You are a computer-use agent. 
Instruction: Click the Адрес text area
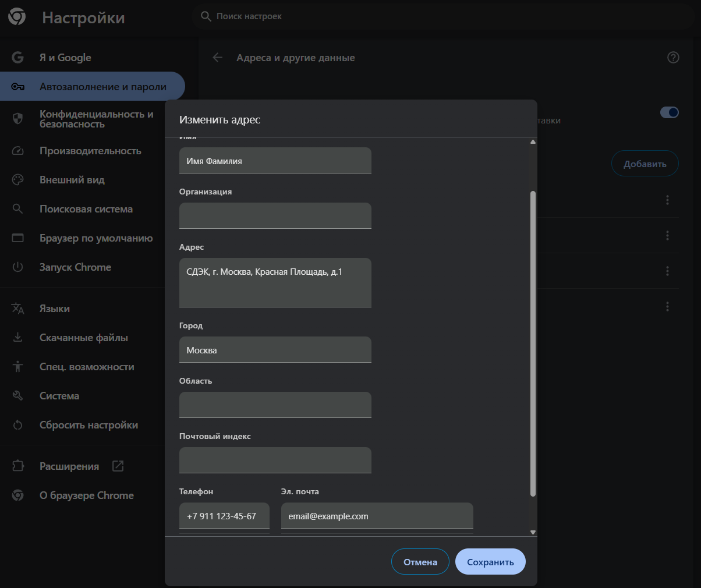coord(275,282)
